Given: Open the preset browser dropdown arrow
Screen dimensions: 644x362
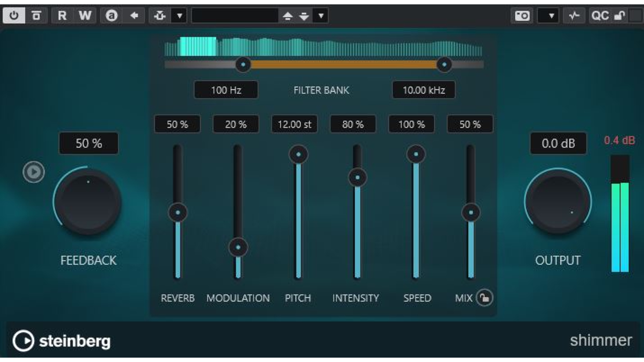Looking at the screenshot, I should point(321,15).
